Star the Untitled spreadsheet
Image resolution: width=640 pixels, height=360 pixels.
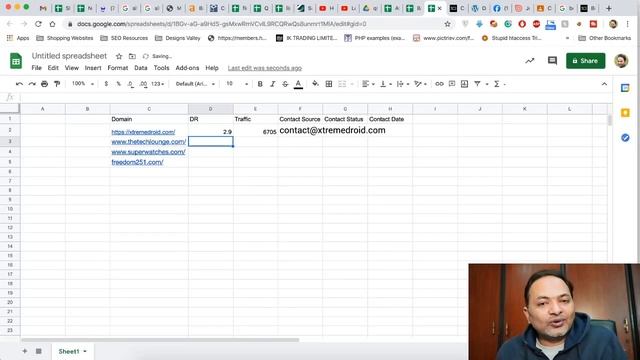[119, 56]
